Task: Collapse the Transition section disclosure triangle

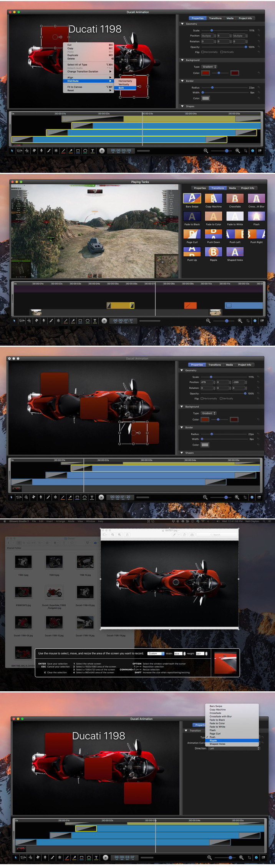Action: pyautogui.click(x=186, y=731)
